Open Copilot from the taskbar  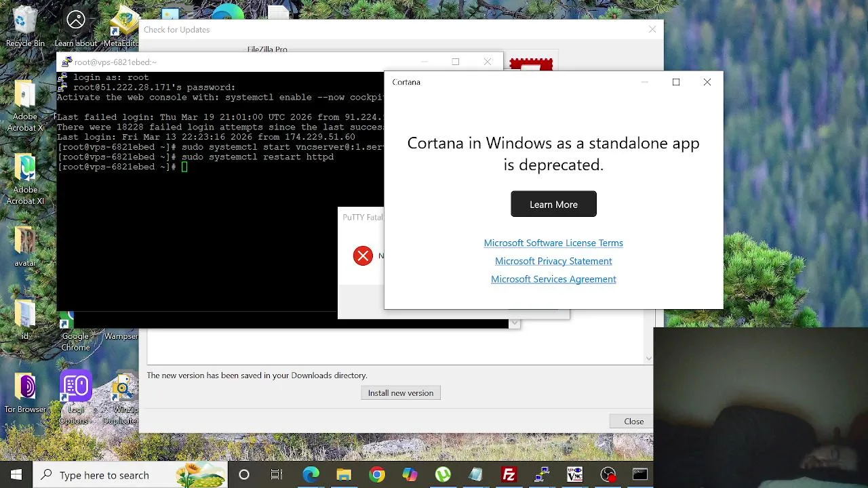(410, 474)
